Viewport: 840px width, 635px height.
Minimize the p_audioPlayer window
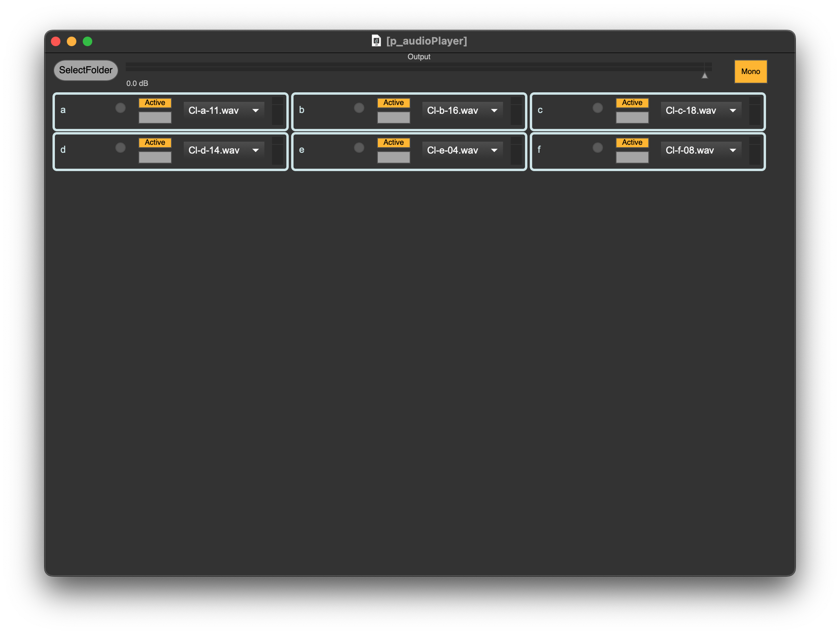(72, 41)
